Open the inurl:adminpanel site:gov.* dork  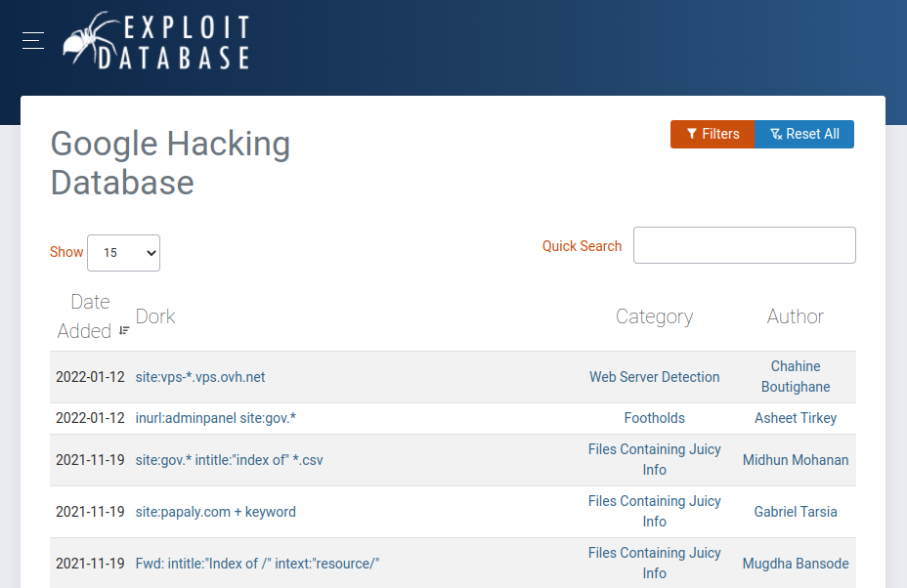coord(215,418)
